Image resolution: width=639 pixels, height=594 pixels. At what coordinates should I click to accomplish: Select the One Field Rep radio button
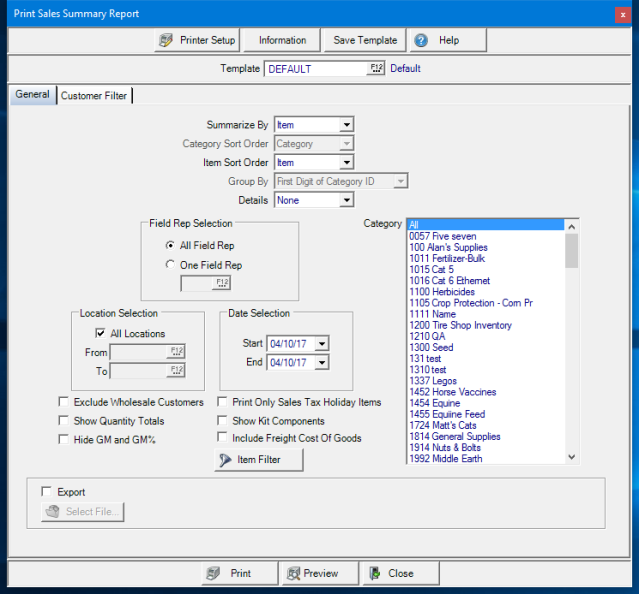tap(169, 265)
